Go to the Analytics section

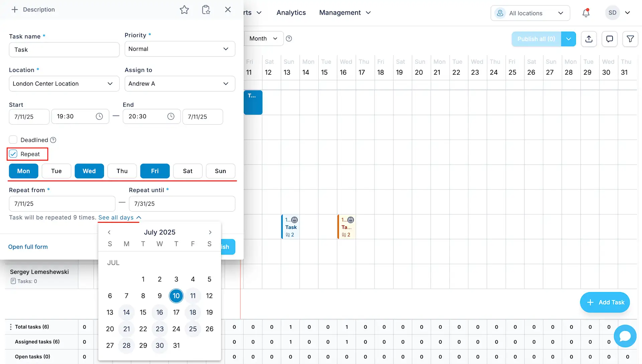(x=291, y=12)
